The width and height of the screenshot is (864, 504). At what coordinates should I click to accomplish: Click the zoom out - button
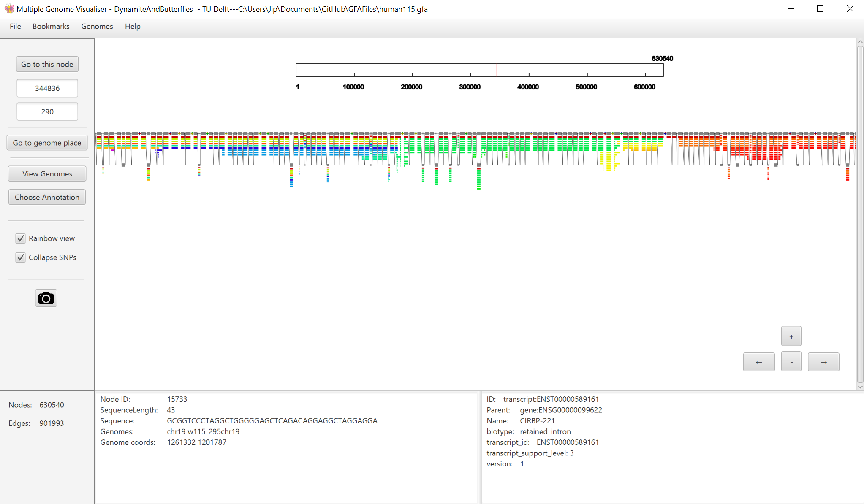pos(792,362)
